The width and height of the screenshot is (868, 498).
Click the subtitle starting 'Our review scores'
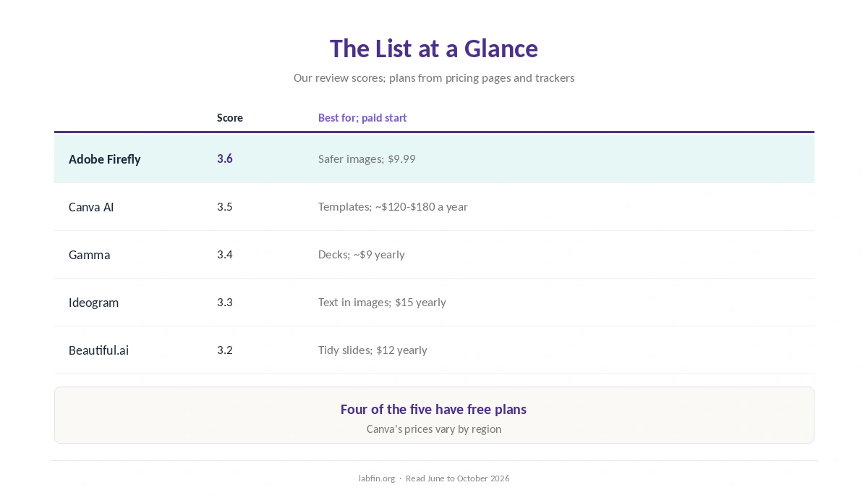(x=434, y=77)
